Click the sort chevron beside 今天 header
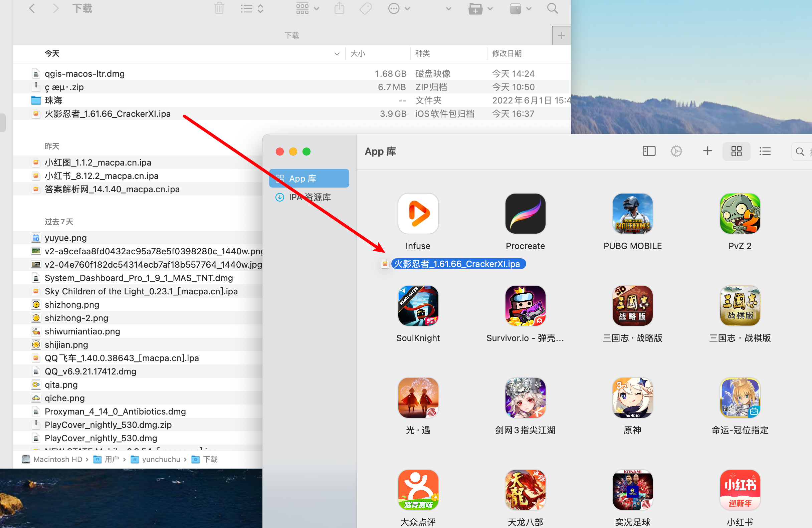The width and height of the screenshot is (812, 528). tap(337, 53)
